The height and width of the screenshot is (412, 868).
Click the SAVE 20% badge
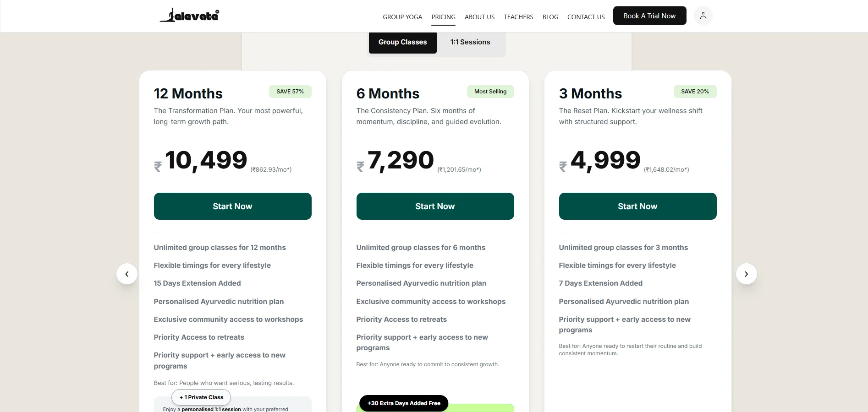click(x=695, y=92)
